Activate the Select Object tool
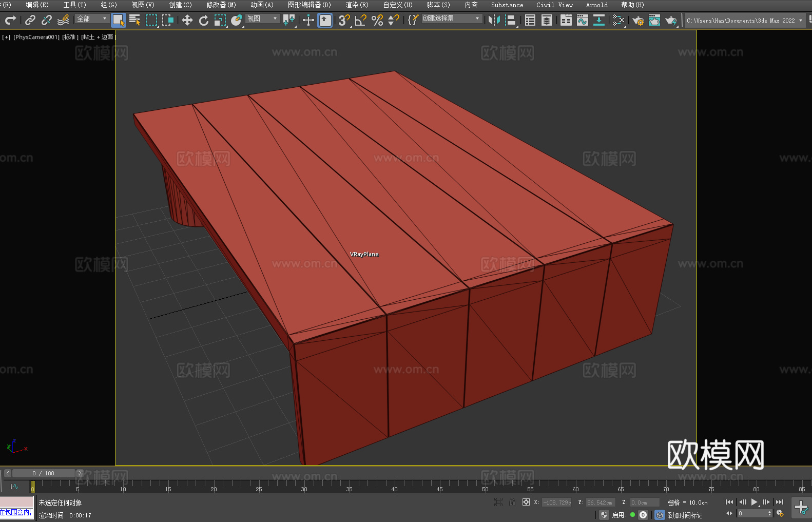Screen dimensions: 812x522 click(119, 20)
